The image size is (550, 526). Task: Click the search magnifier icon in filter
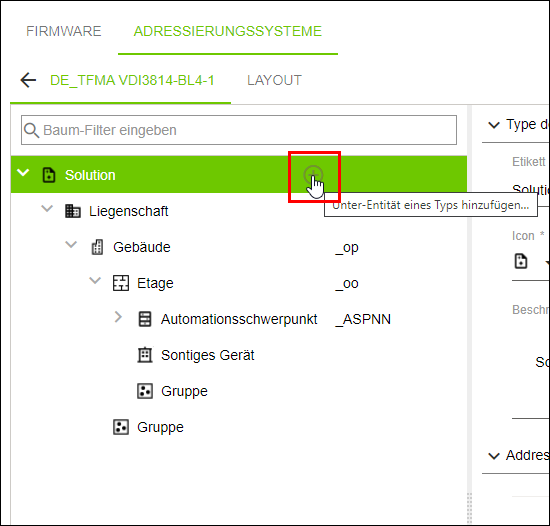(32, 130)
